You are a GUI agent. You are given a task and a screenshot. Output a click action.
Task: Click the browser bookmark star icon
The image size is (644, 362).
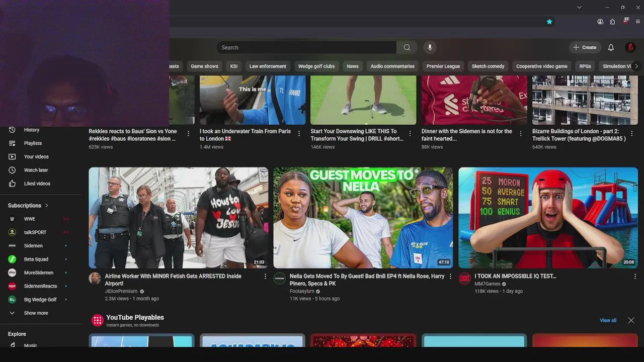(549, 22)
